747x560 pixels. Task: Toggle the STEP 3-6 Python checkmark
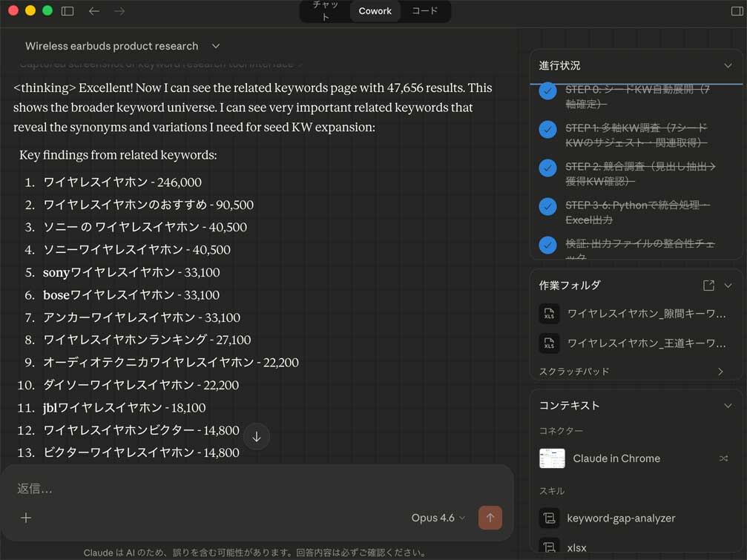click(x=548, y=207)
